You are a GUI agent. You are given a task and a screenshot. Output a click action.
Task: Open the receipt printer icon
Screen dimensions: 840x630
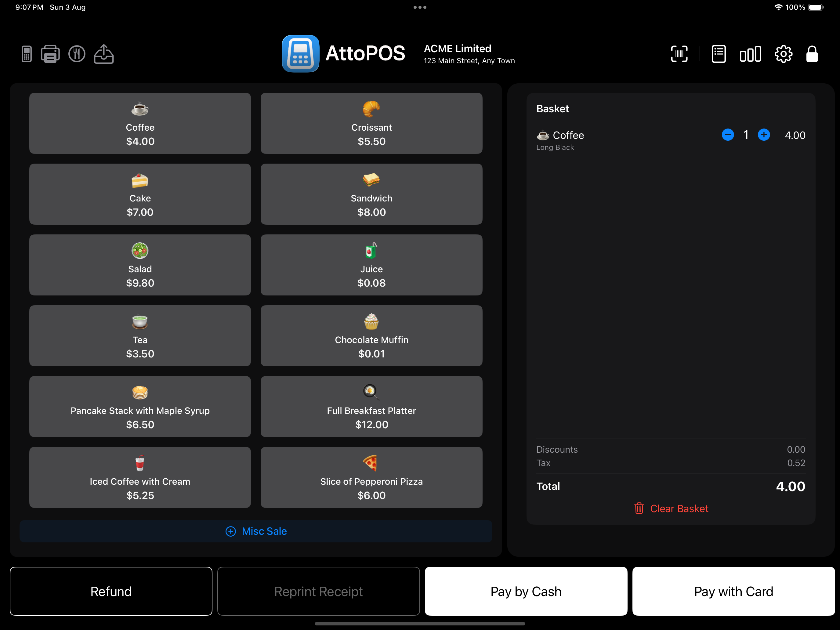pyautogui.click(x=50, y=54)
